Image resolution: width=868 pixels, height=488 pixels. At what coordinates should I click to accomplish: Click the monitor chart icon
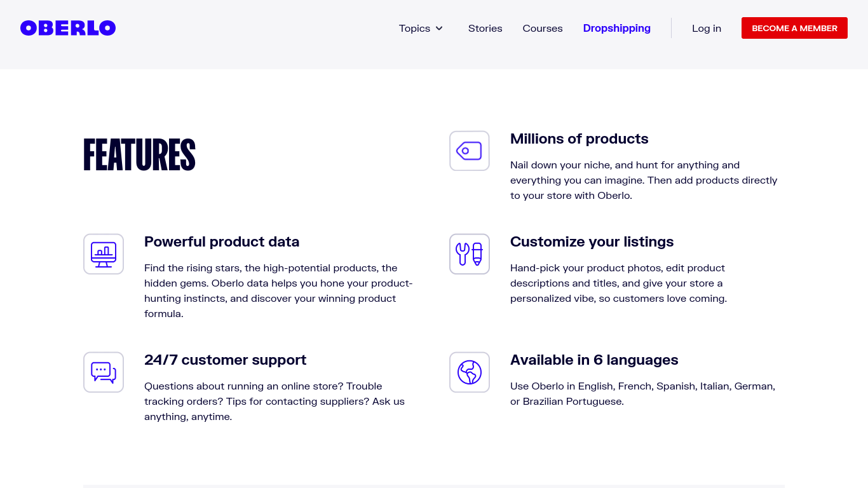(x=104, y=254)
